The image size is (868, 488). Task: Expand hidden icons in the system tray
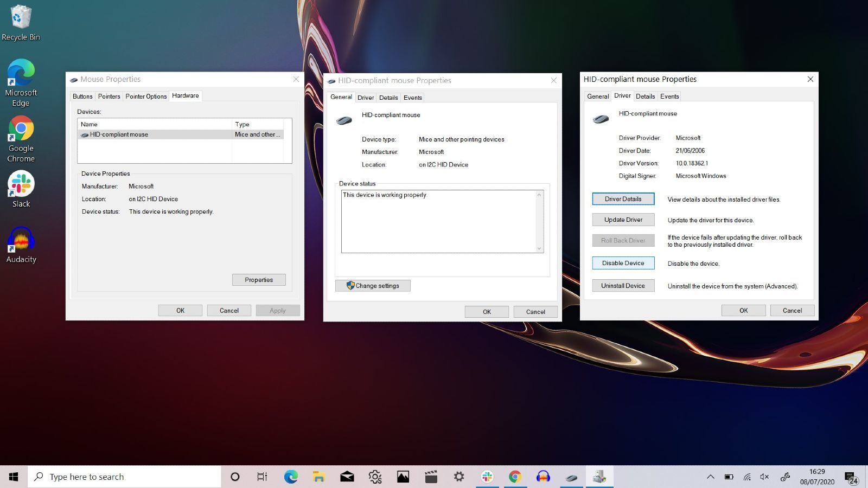pyautogui.click(x=711, y=477)
